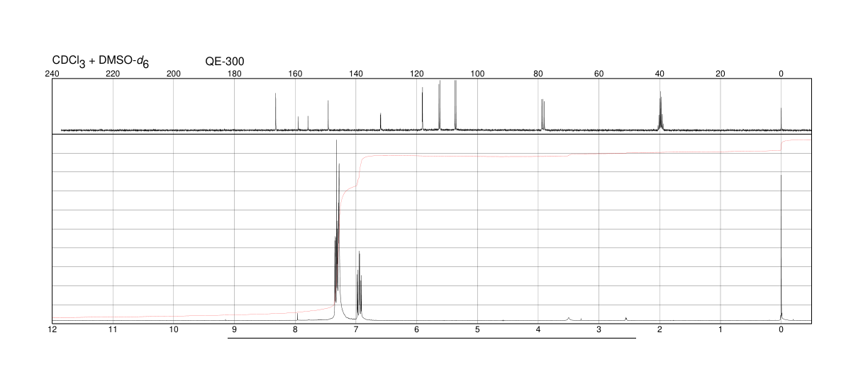Click the 11 ppm label on proton axis
This screenshot has height=374, width=868.
[x=113, y=330]
